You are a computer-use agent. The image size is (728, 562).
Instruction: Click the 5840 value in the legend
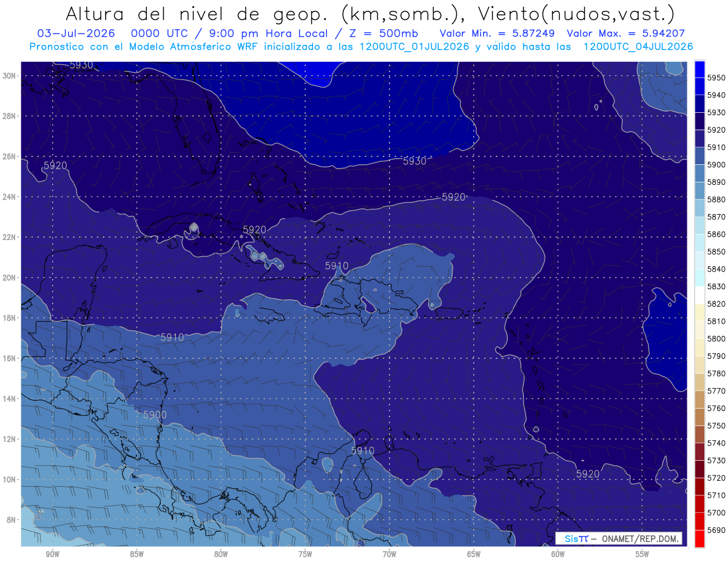(x=716, y=269)
